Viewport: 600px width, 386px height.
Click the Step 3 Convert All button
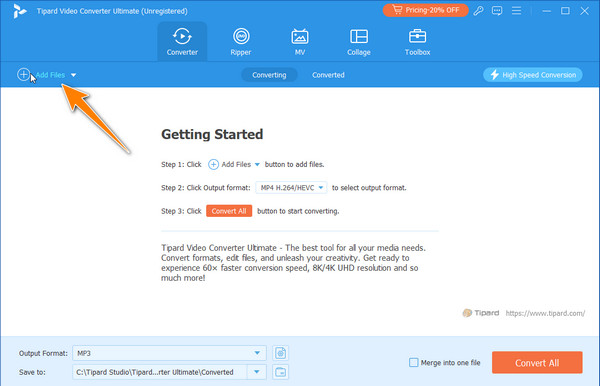coord(229,211)
